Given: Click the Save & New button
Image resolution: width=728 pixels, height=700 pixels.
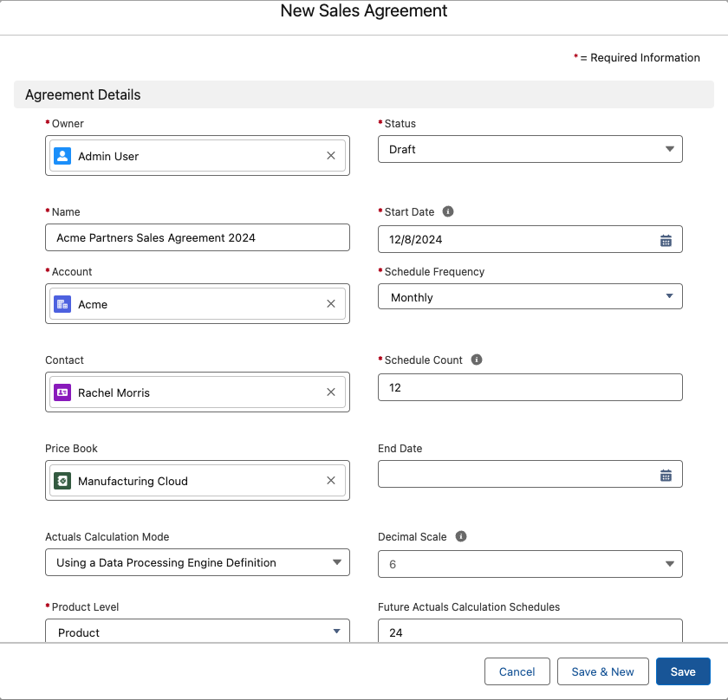Looking at the screenshot, I should [602, 671].
